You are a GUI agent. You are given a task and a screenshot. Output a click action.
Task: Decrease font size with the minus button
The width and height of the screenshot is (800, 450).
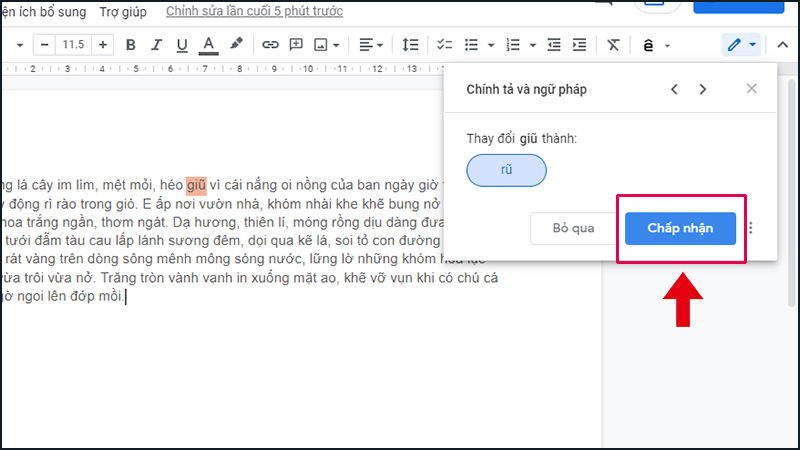44,45
